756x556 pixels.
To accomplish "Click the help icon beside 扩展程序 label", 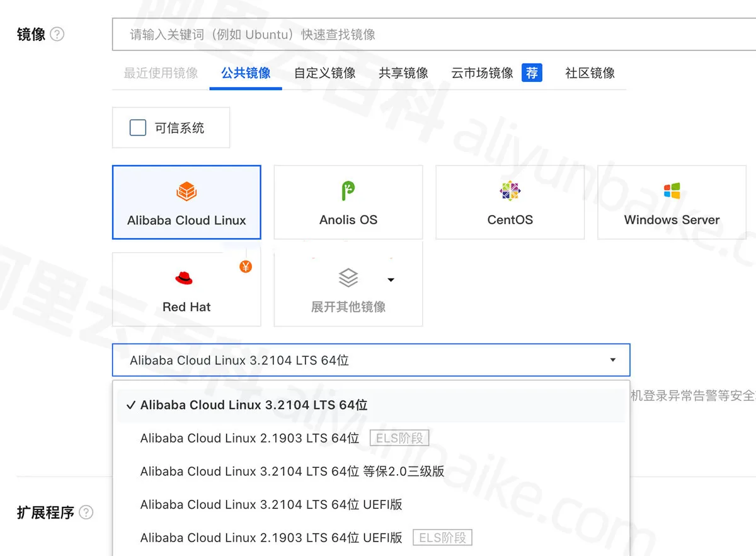I will 86,513.
